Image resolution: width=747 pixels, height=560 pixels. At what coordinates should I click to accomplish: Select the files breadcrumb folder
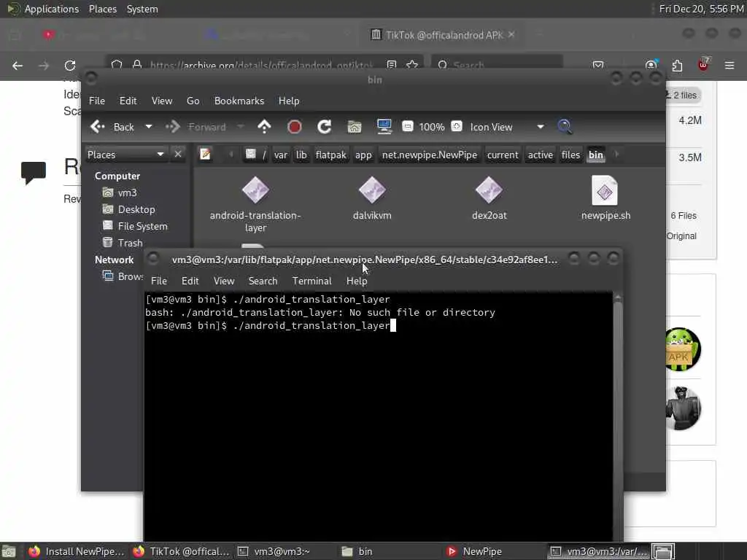(x=570, y=155)
